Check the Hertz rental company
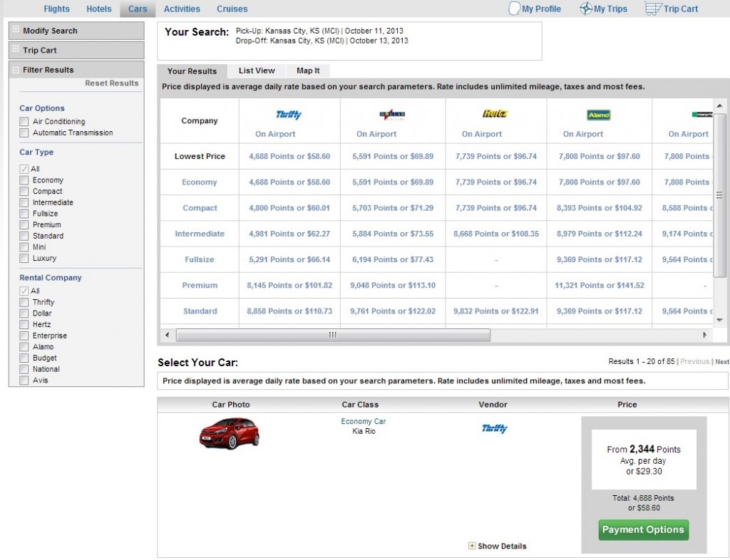 [24, 324]
